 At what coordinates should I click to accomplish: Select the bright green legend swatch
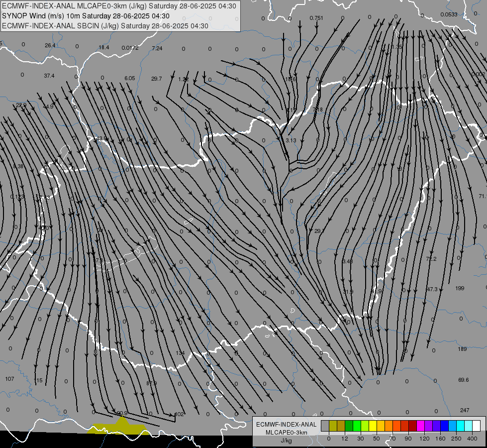coord(357,426)
